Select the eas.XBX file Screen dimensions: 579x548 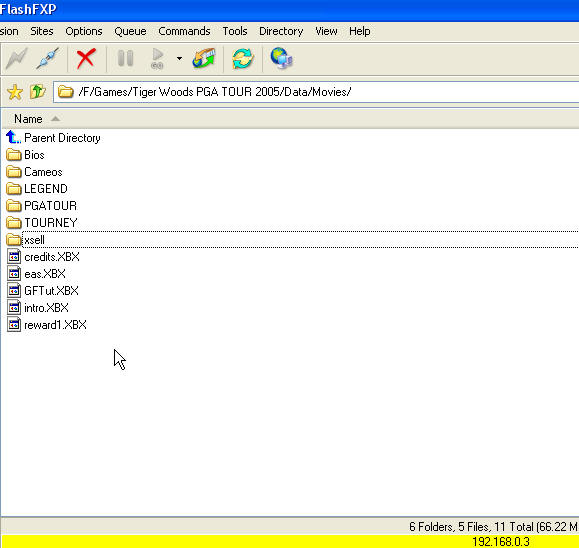pyautogui.click(x=45, y=274)
